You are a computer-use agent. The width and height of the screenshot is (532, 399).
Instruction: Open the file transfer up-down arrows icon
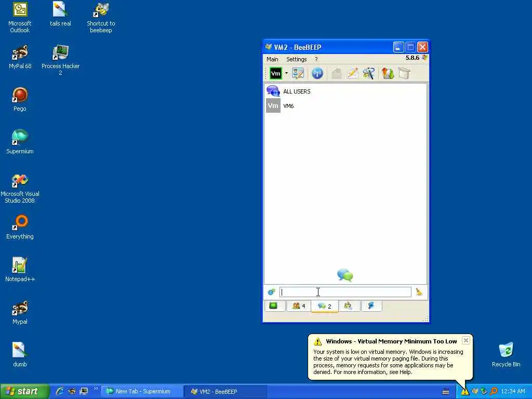click(x=388, y=73)
